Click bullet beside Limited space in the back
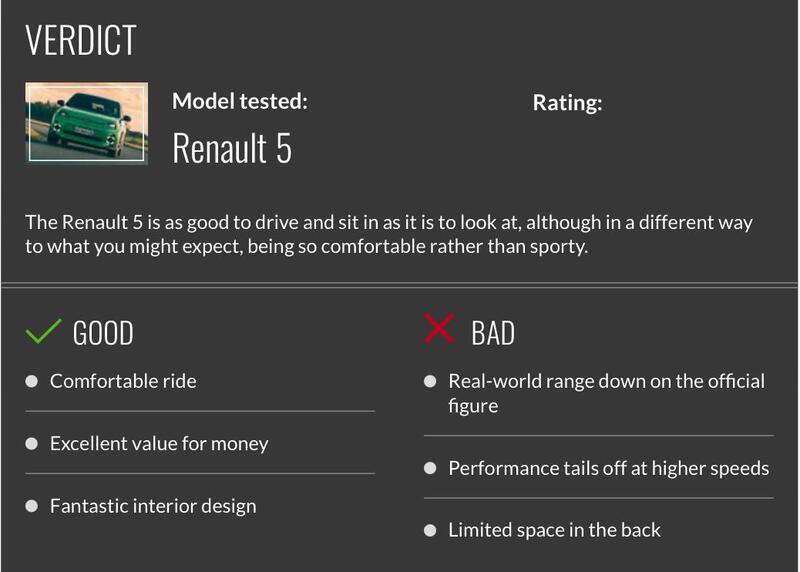800x572 pixels. [x=430, y=530]
